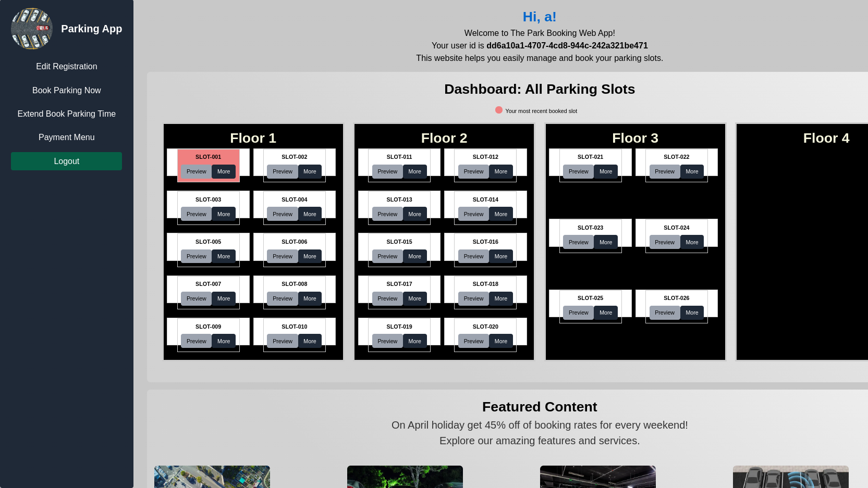Image resolution: width=868 pixels, height=488 pixels.
Task: Click More on SLOT-009
Action: coord(224,342)
